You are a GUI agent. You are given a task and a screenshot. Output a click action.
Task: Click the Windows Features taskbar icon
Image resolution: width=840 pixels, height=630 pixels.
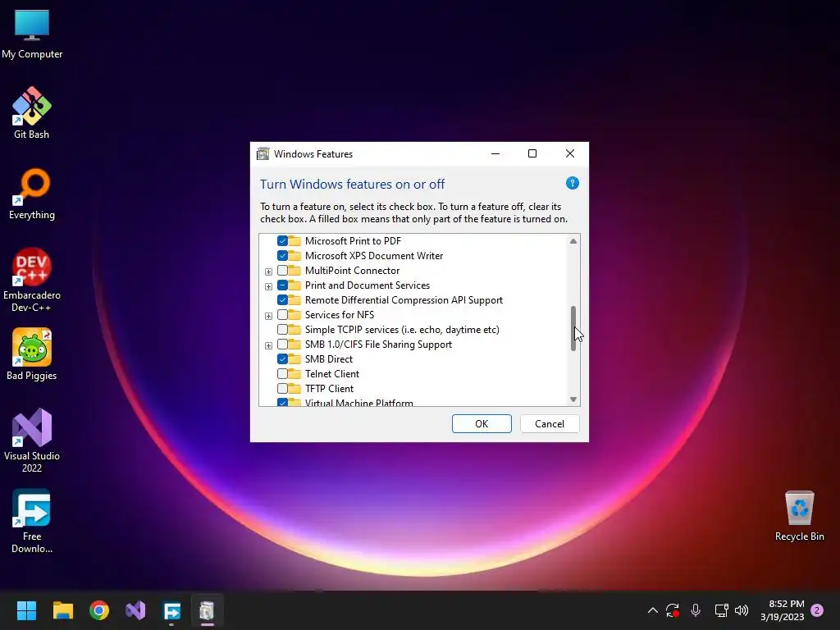(208, 610)
